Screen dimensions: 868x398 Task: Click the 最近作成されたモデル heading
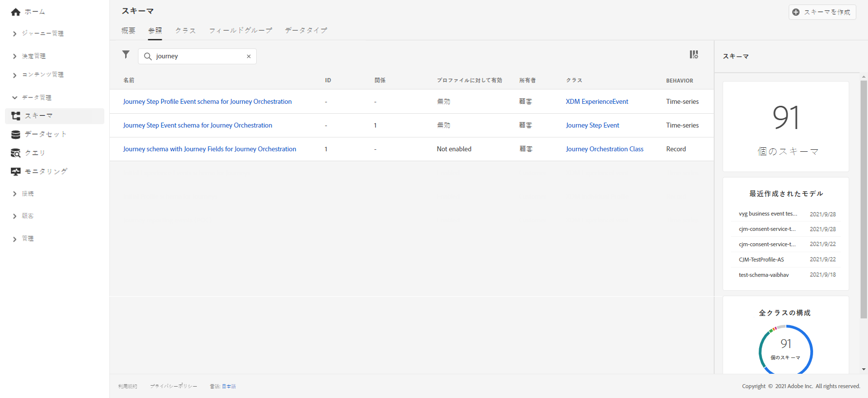click(786, 194)
